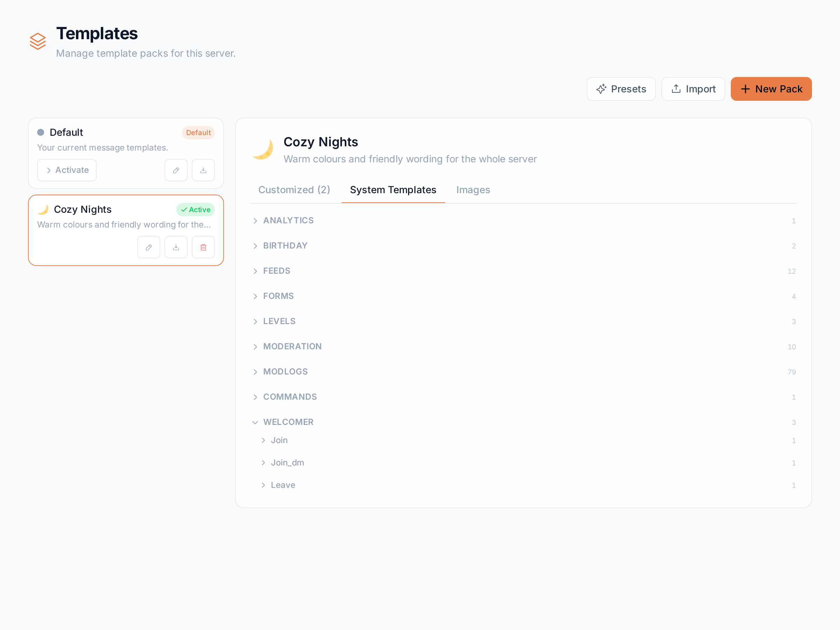Click the Import button
The image size is (840, 630).
coord(693,89)
